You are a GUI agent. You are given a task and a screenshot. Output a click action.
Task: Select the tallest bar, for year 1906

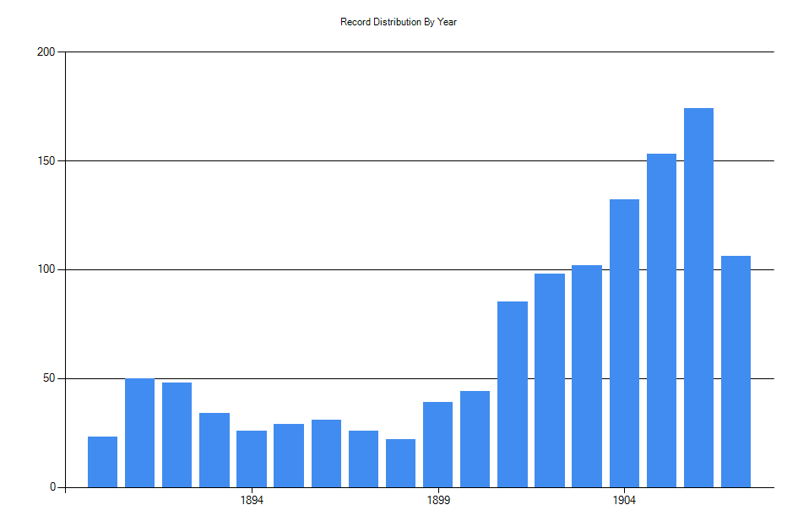[698, 298]
